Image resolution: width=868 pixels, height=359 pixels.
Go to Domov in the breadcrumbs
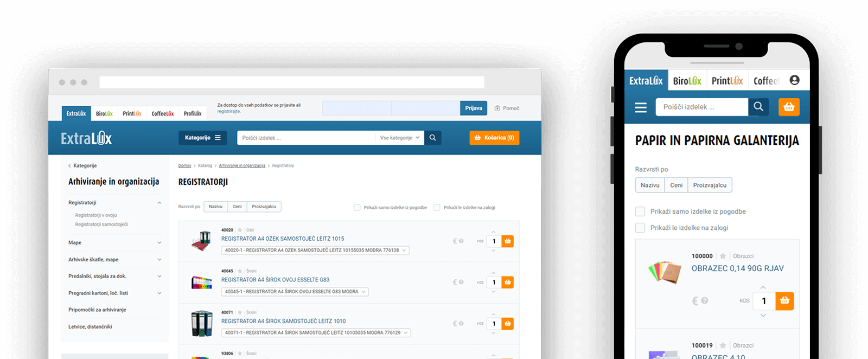[185, 166]
